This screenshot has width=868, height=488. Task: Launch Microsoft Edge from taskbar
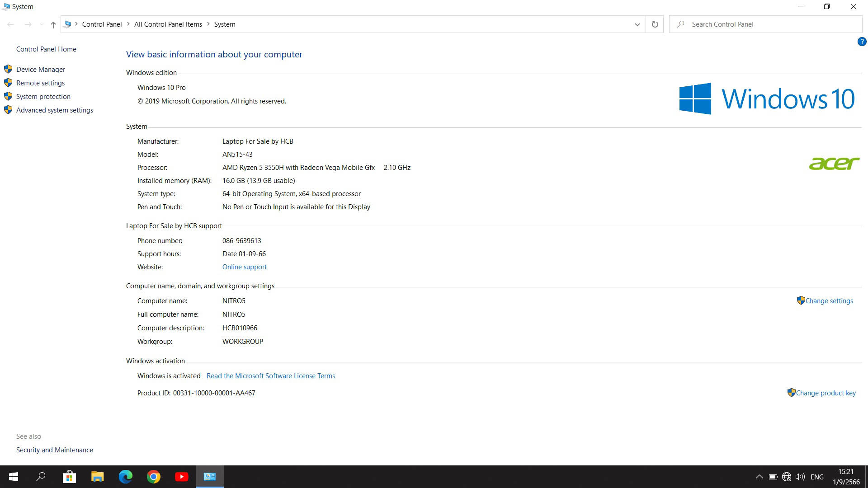[126, 477]
